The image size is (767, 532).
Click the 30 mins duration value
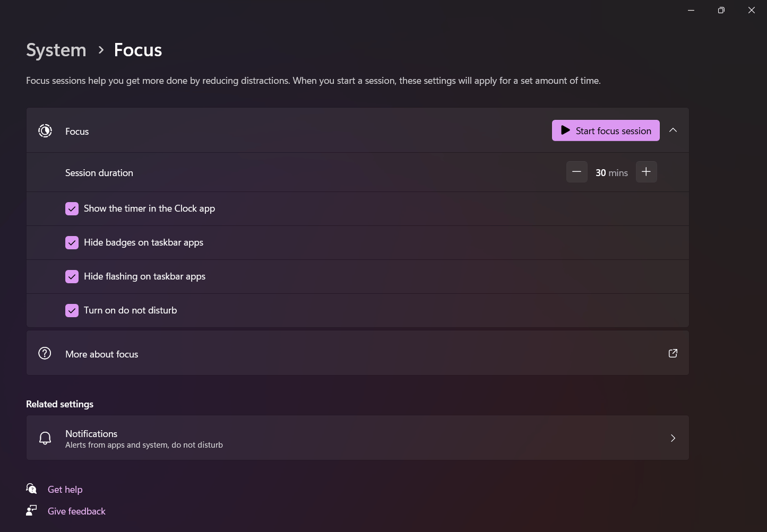(x=611, y=173)
